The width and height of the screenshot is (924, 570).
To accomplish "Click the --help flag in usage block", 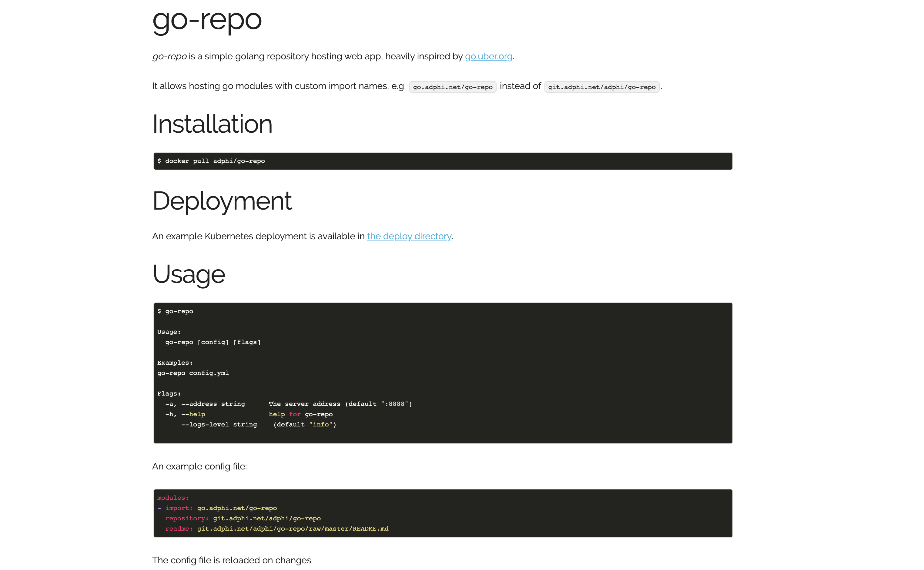I will 193,414.
